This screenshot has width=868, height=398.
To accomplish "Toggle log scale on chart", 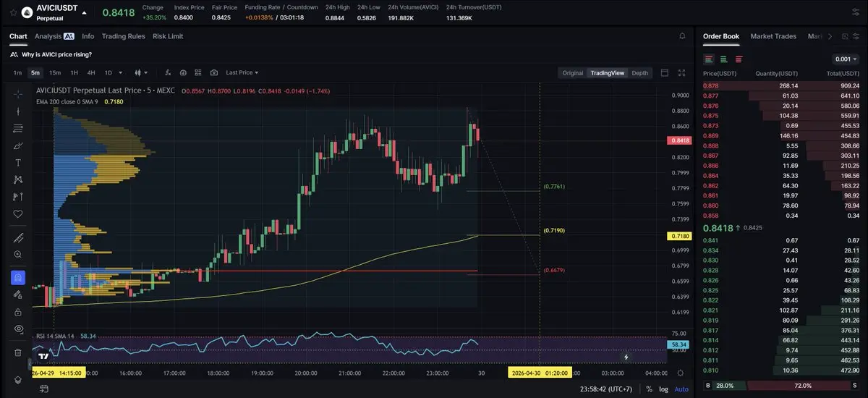I will pos(662,389).
